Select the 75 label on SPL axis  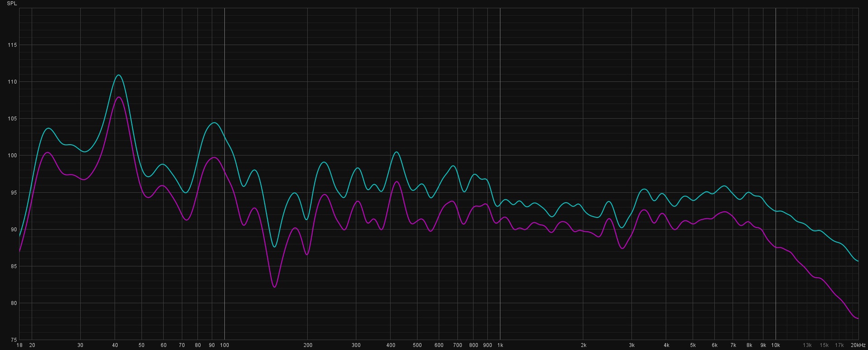14,340
